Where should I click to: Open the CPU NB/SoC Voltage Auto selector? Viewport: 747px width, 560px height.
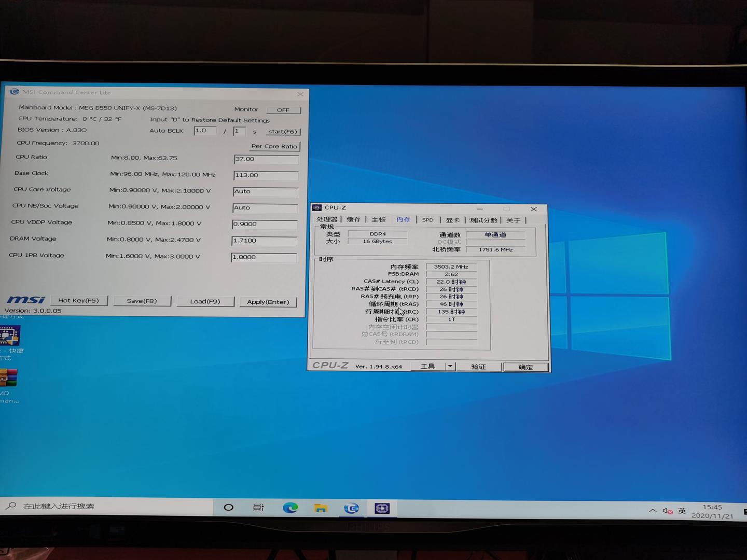(265, 207)
